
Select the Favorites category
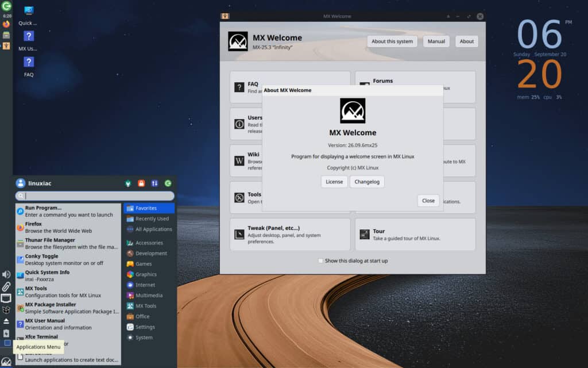149,208
